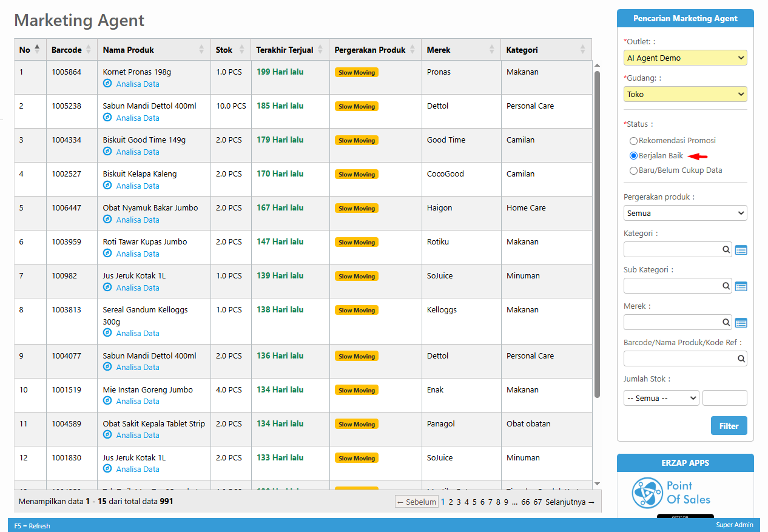The height and width of the screenshot is (532, 768).
Task: Click the search magnifier in the Kategori field
Action: (726, 249)
